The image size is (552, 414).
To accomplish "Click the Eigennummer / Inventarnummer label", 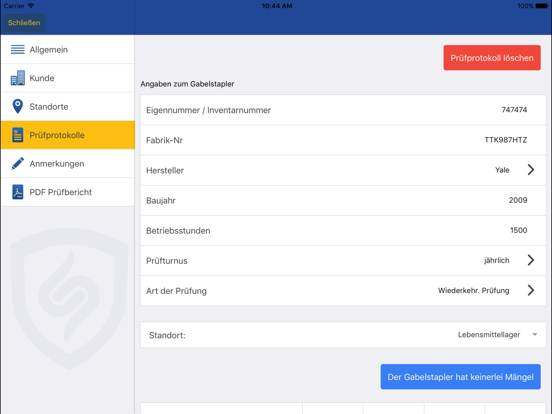I will pos(208,110).
